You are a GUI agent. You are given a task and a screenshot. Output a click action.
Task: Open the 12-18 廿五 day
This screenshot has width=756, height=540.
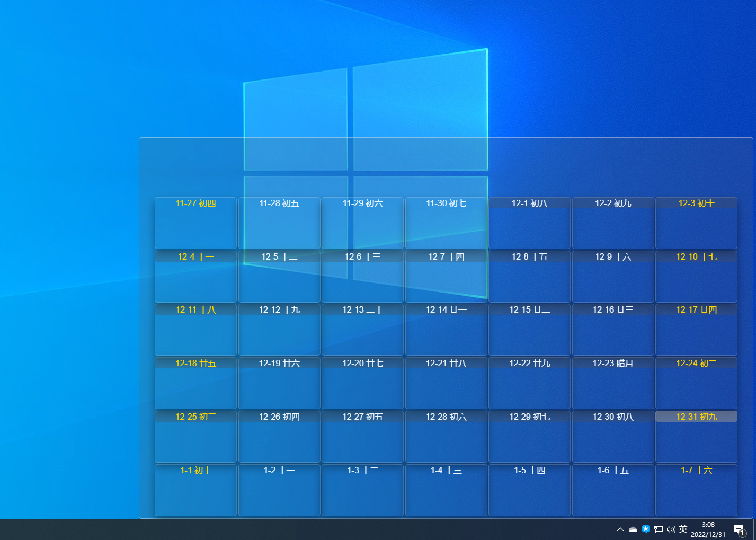(195, 383)
